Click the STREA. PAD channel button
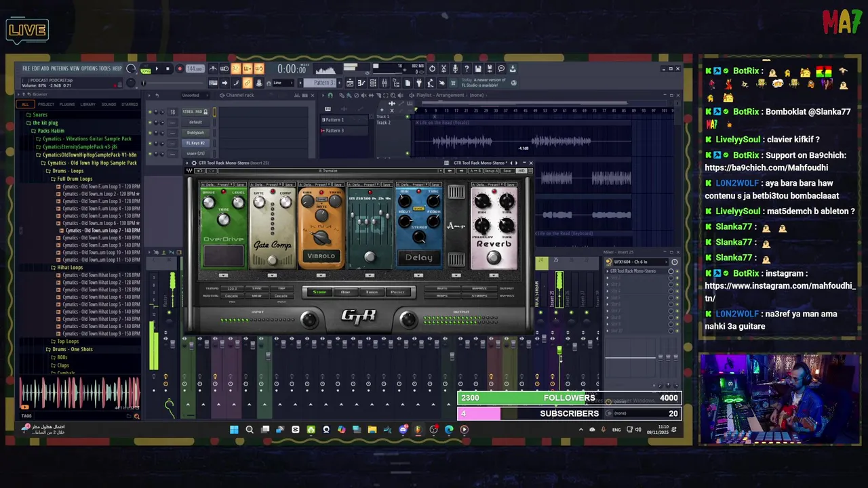 (x=195, y=112)
